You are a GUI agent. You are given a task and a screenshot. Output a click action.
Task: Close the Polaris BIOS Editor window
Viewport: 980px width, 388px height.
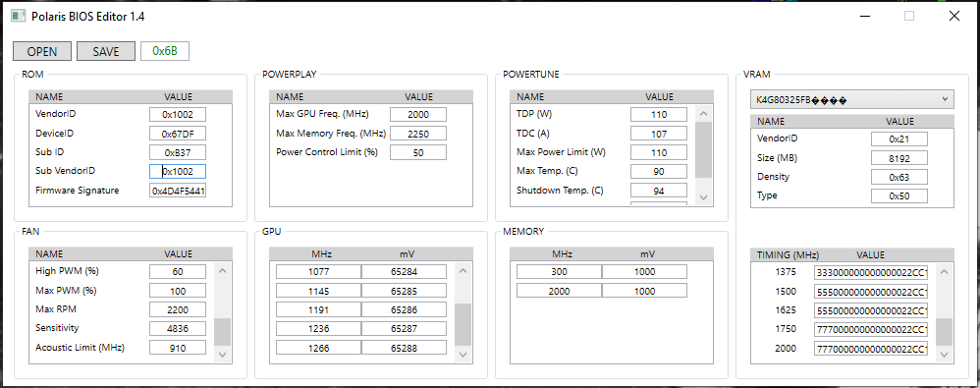[x=954, y=17]
